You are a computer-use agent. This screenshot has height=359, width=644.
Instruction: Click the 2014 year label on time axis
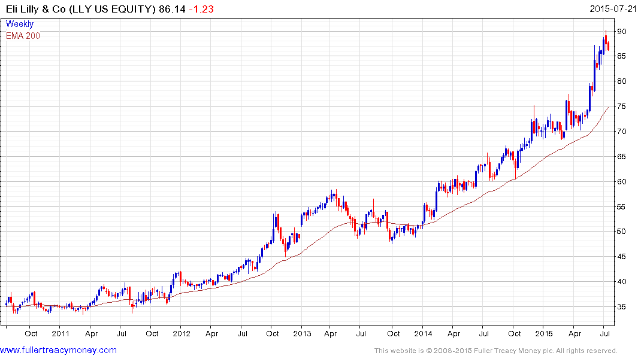coord(423,333)
